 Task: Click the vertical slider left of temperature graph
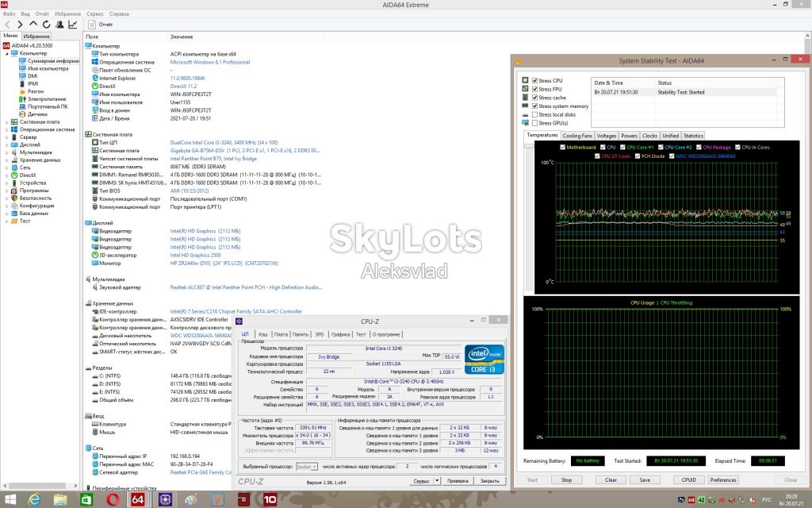coord(529,218)
